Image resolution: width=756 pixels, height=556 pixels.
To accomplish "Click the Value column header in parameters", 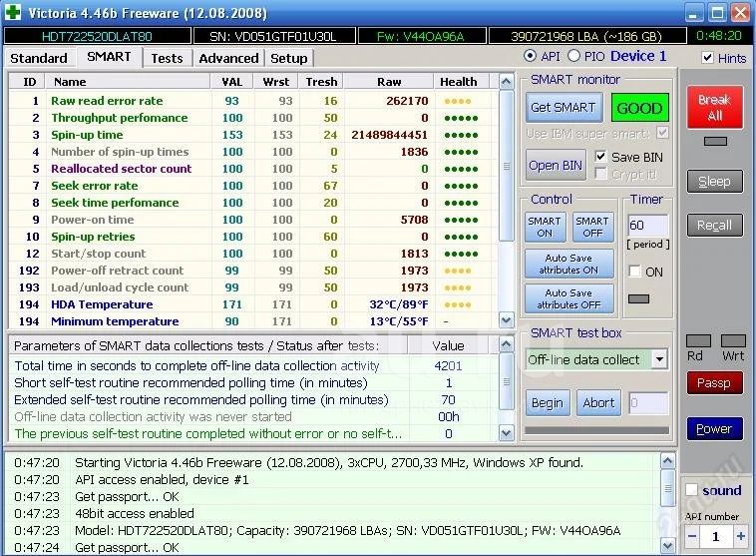I will pos(448,345).
